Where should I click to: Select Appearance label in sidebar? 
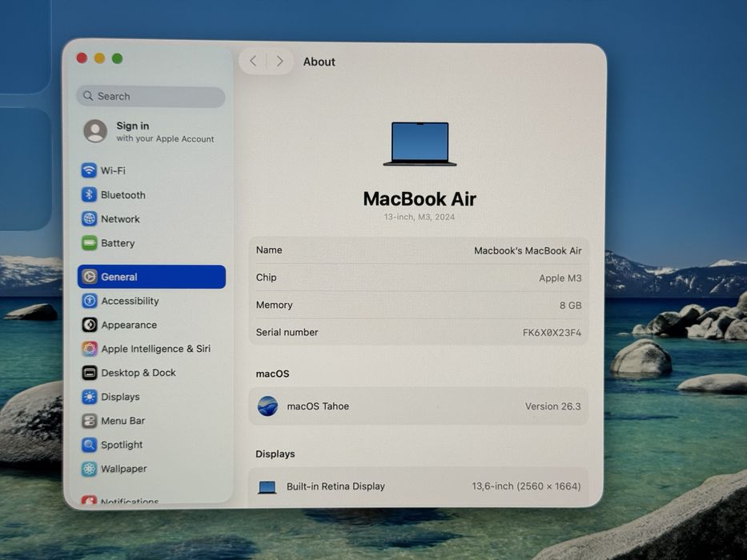click(129, 326)
